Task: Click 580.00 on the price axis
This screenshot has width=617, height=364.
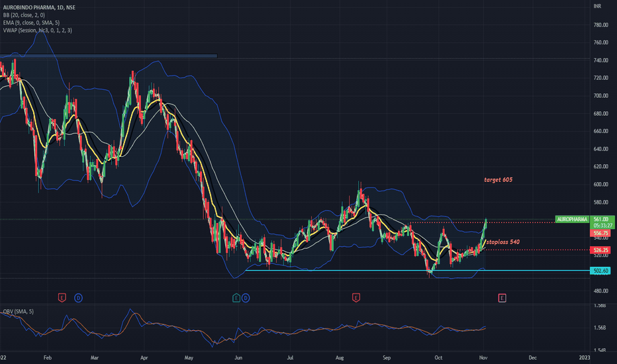Action: [x=601, y=203]
